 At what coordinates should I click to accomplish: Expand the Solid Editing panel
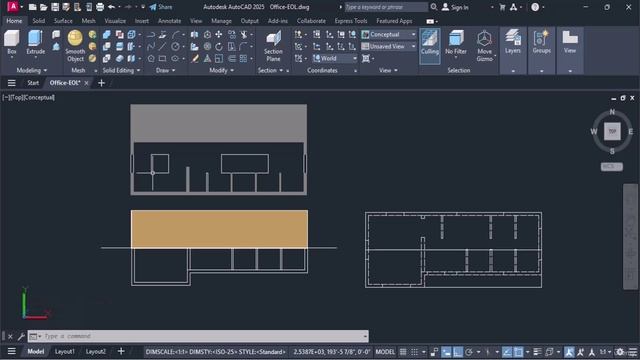121,70
